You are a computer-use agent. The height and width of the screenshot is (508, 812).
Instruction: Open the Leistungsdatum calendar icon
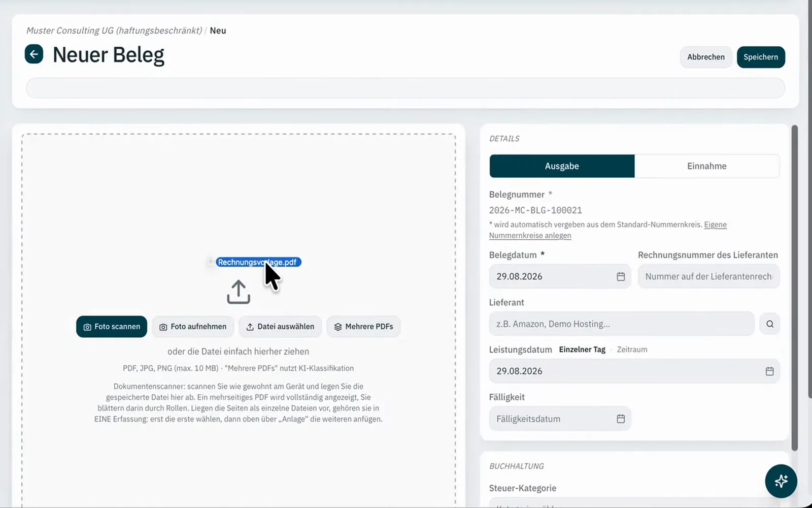pyautogui.click(x=769, y=371)
